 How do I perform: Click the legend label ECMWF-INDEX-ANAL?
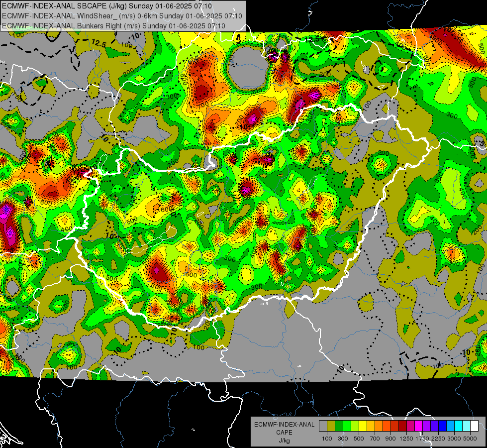click(x=285, y=425)
